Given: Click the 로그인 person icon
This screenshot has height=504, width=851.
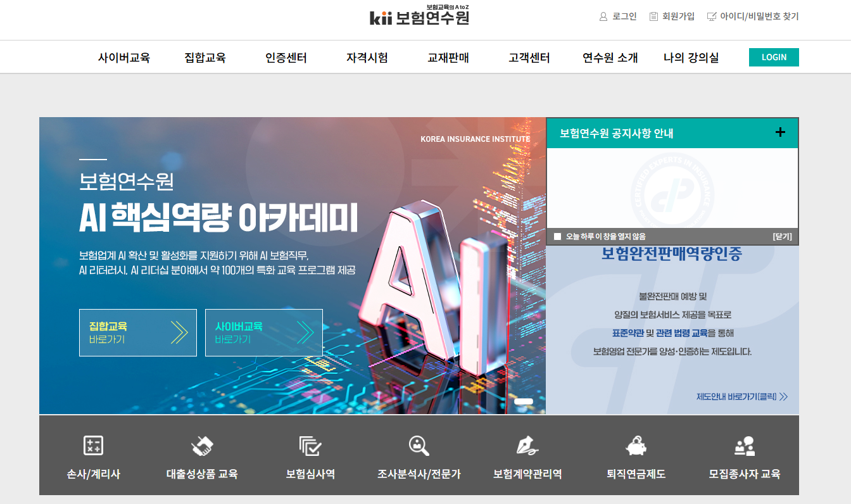Looking at the screenshot, I should point(603,16).
